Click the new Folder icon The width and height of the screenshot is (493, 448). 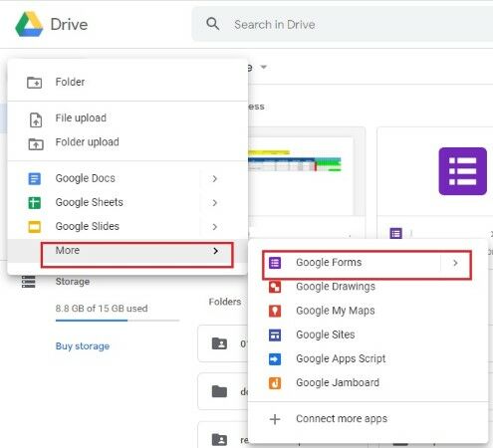point(34,82)
